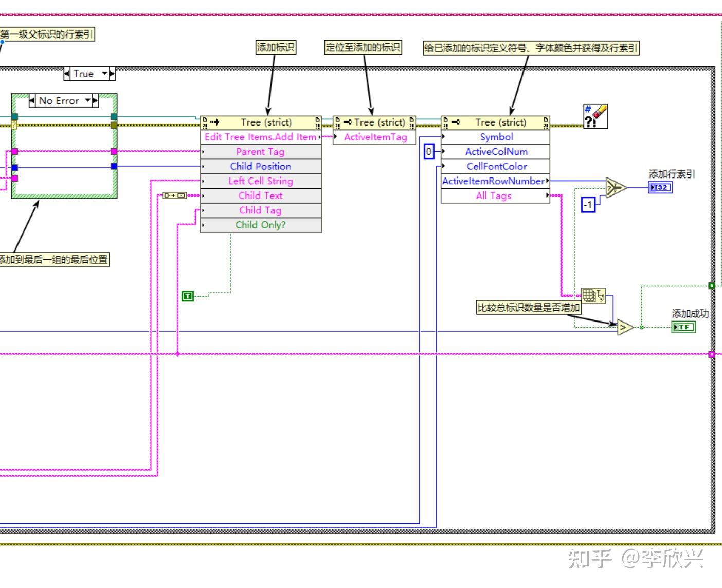Click the CellFontColor property row
Image resolution: width=722 pixels, height=588 pixels.
coord(496,166)
